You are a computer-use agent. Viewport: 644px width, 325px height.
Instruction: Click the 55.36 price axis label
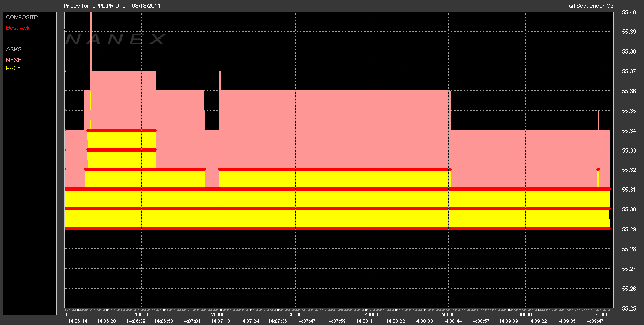point(628,91)
